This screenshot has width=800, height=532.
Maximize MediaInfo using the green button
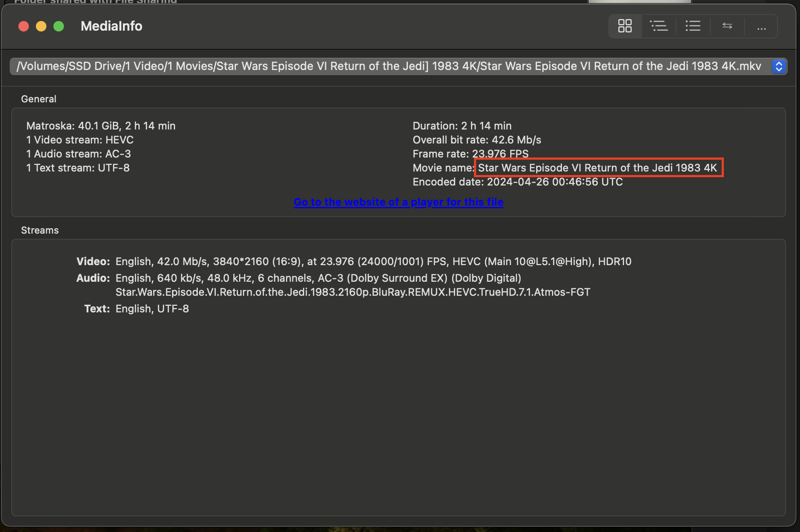pyautogui.click(x=59, y=26)
